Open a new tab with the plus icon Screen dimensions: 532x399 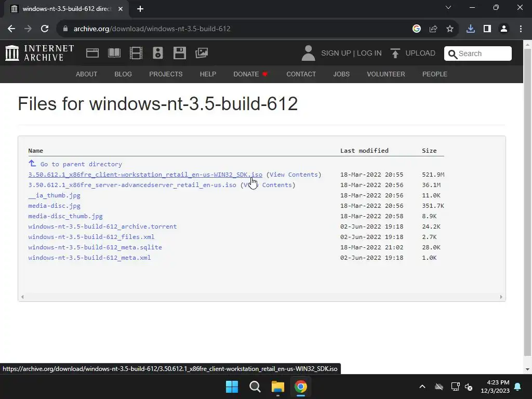coord(140,9)
